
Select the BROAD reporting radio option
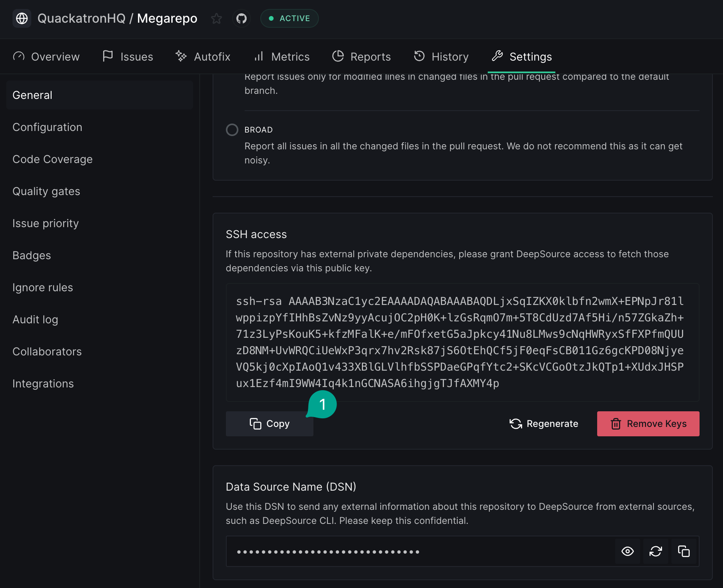[232, 130]
